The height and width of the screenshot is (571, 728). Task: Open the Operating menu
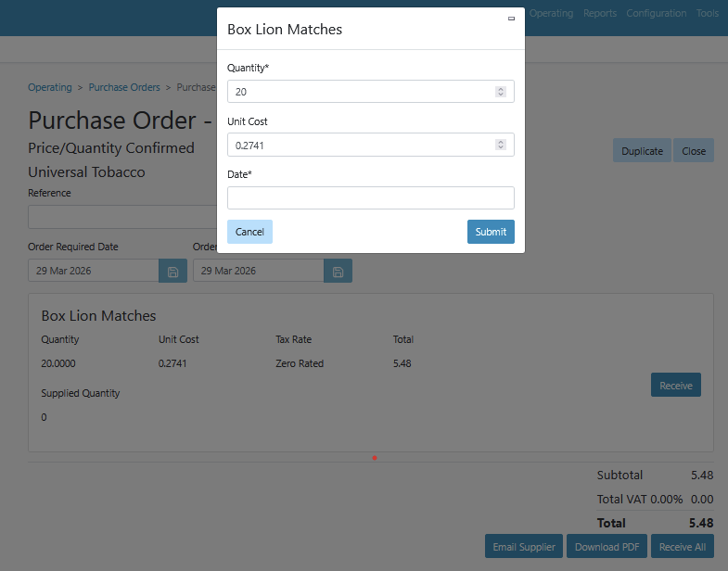click(551, 14)
